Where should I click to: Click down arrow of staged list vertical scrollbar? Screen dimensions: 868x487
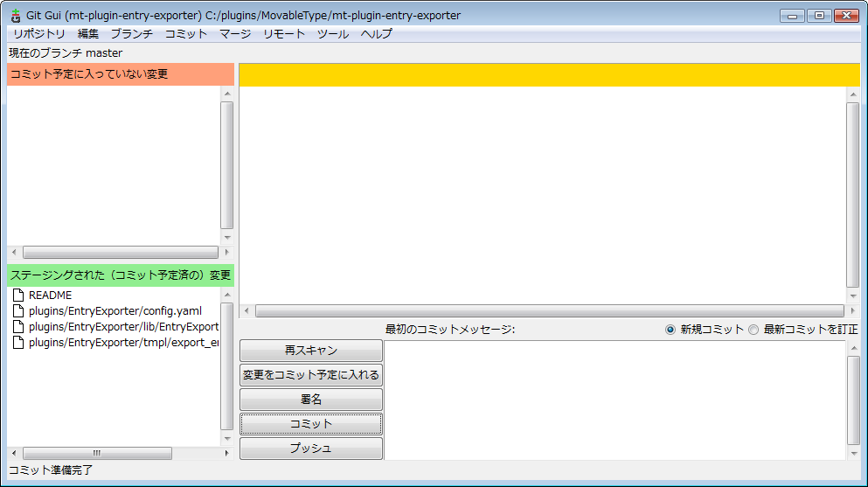tap(227, 438)
